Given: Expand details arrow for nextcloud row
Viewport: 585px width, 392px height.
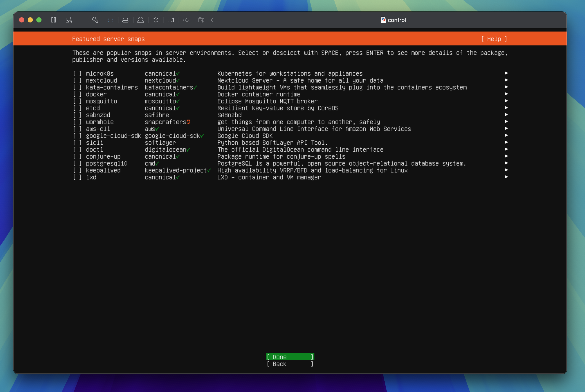Looking at the screenshot, I should click(x=506, y=80).
